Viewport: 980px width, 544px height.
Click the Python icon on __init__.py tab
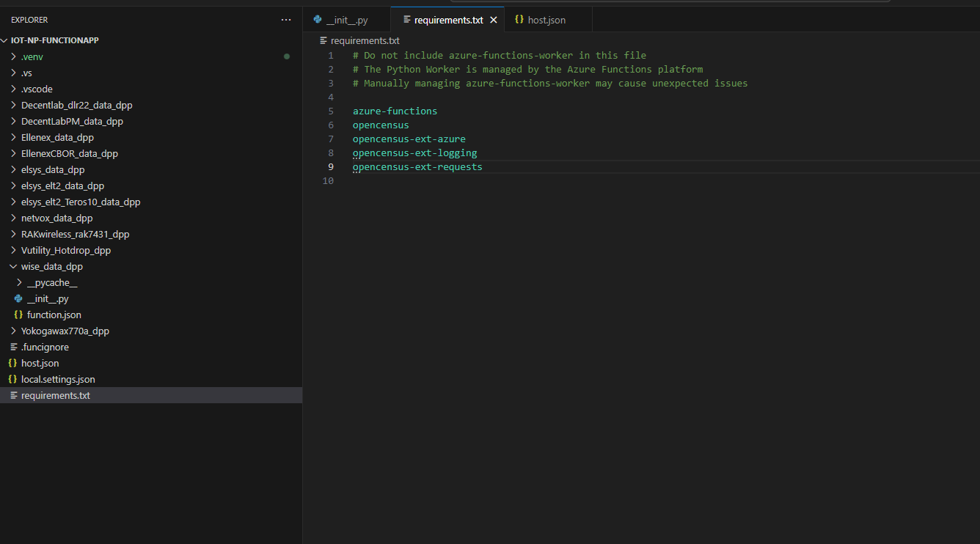click(x=318, y=20)
